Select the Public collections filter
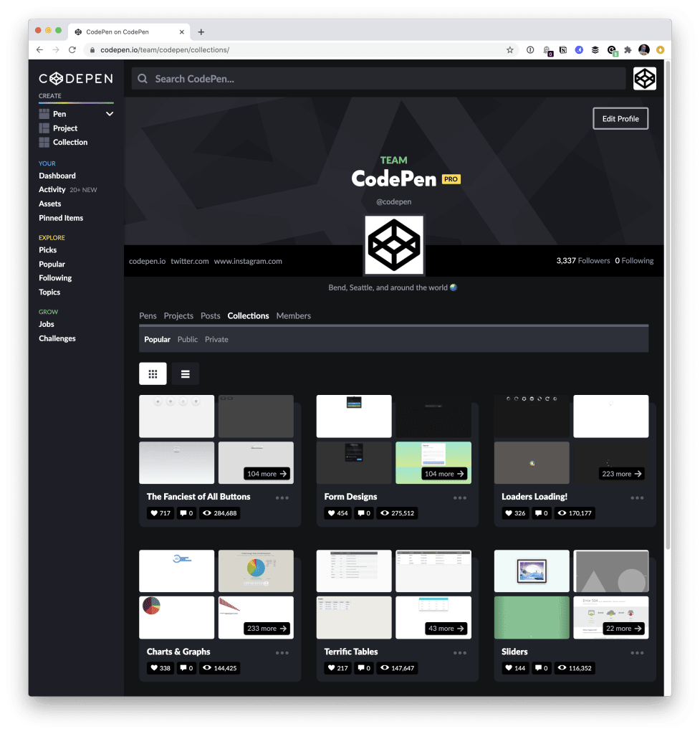 pos(188,339)
